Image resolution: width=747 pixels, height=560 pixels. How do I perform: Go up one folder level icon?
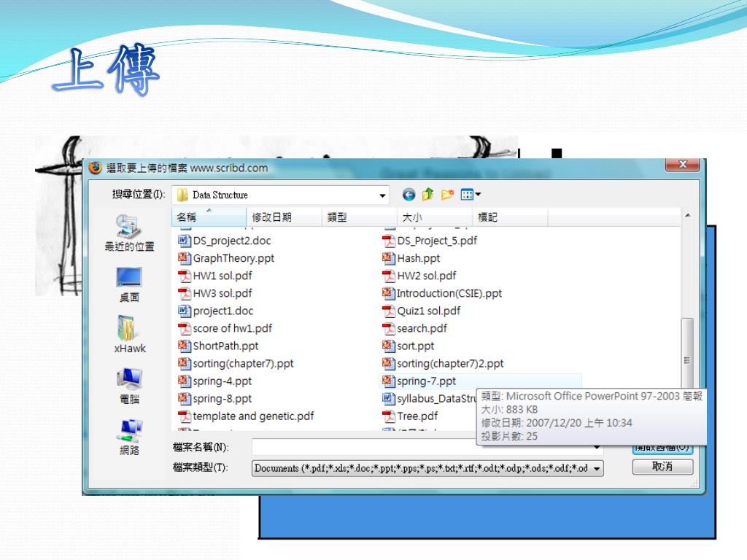[x=427, y=194]
